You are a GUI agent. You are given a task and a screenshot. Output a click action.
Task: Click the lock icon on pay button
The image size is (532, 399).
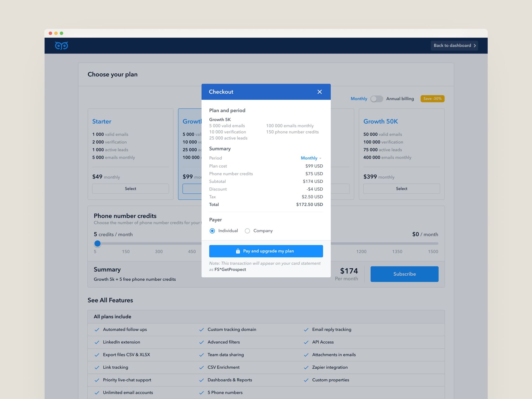tap(238, 251)
